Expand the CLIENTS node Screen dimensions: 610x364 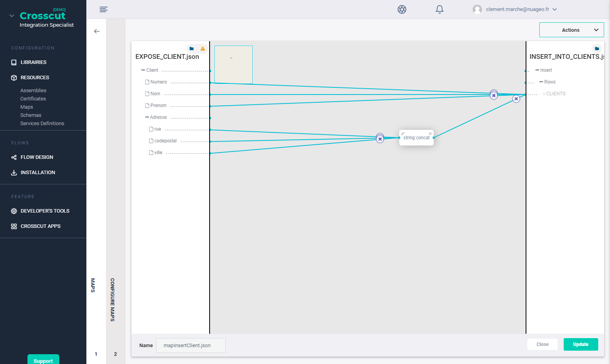544,94
